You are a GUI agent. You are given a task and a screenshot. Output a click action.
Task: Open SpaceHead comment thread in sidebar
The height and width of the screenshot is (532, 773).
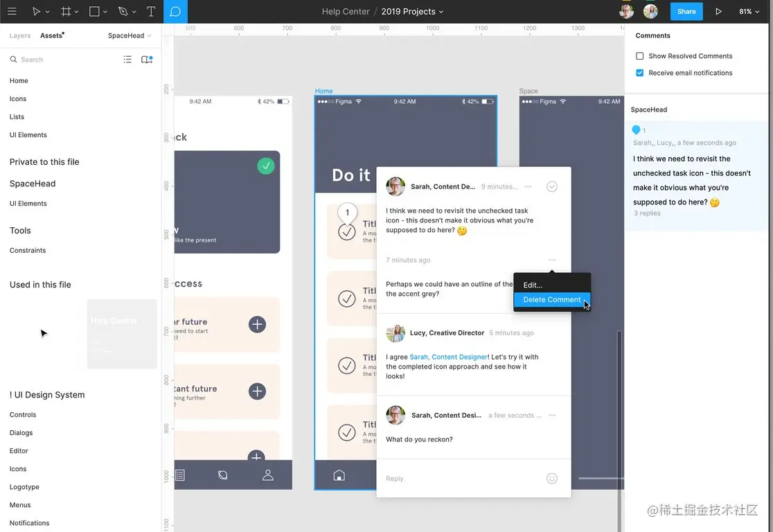point(695,176)
